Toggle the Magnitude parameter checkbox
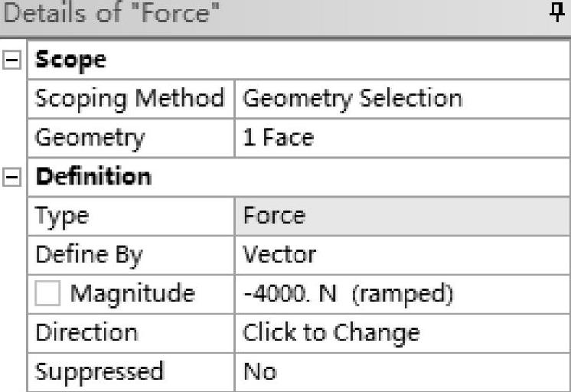Image resolution: width=571 pixels, height=392 pixels. point(50,295)
